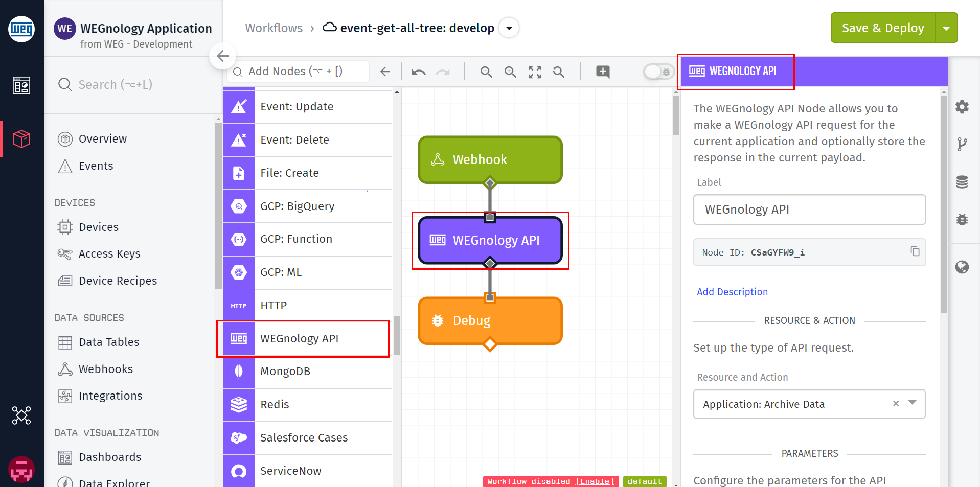Click the back arrow in workflow toolbar
The image size is (980, 487).
click(x=385, y=72)
